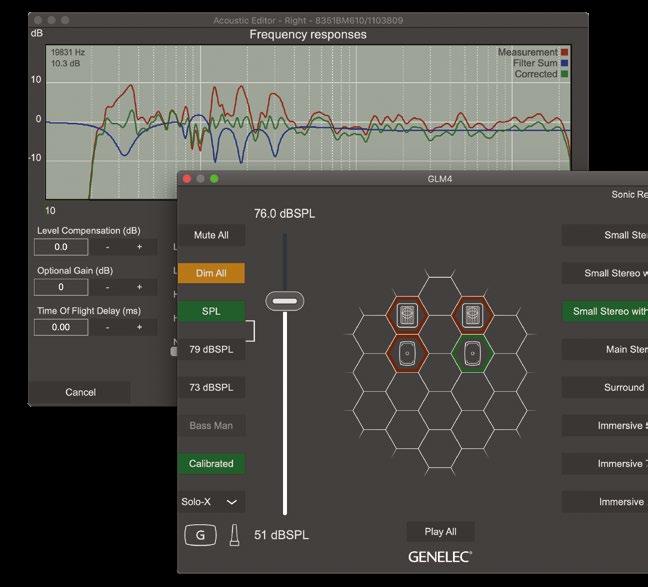Select the Small Stereo with group (green)
The height and width of the screenshot is (587, 648).
point(605,311)
